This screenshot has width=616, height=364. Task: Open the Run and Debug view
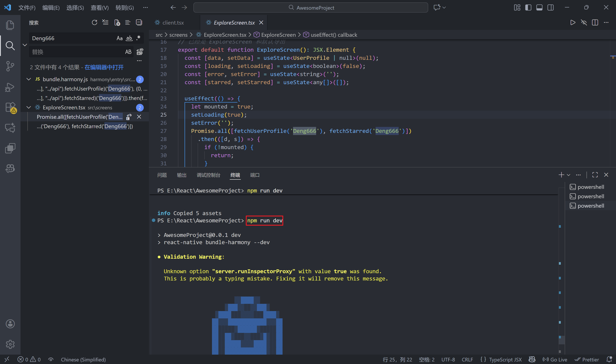[10, 87]
